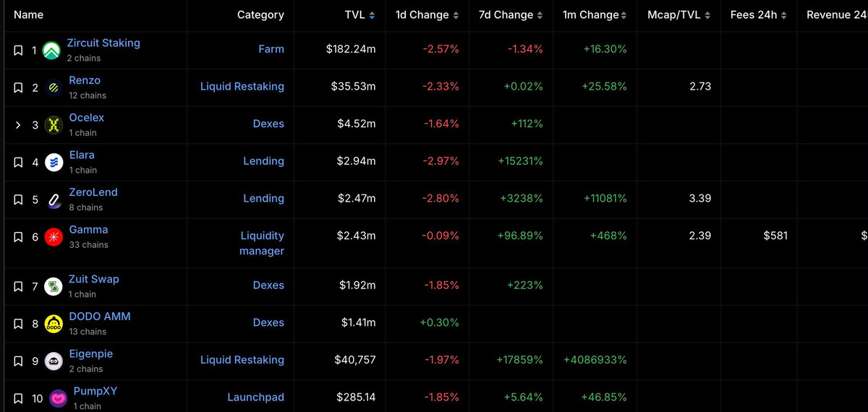Click the Zircuit Staking protocol logo
This screenshot has width=868, height=412.
(x=51, y=51)
